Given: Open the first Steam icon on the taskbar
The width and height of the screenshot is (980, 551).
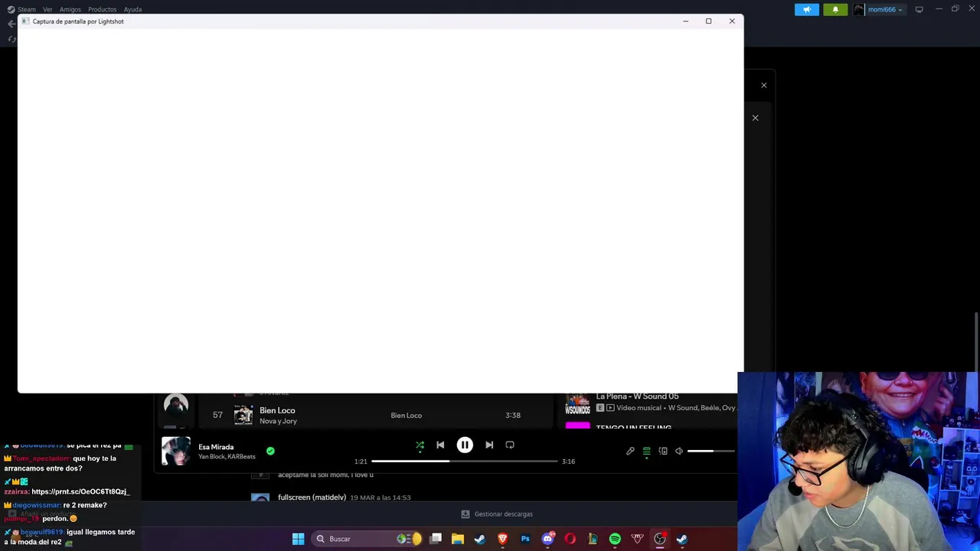Looking at the screenshot, I should (480, 539).
